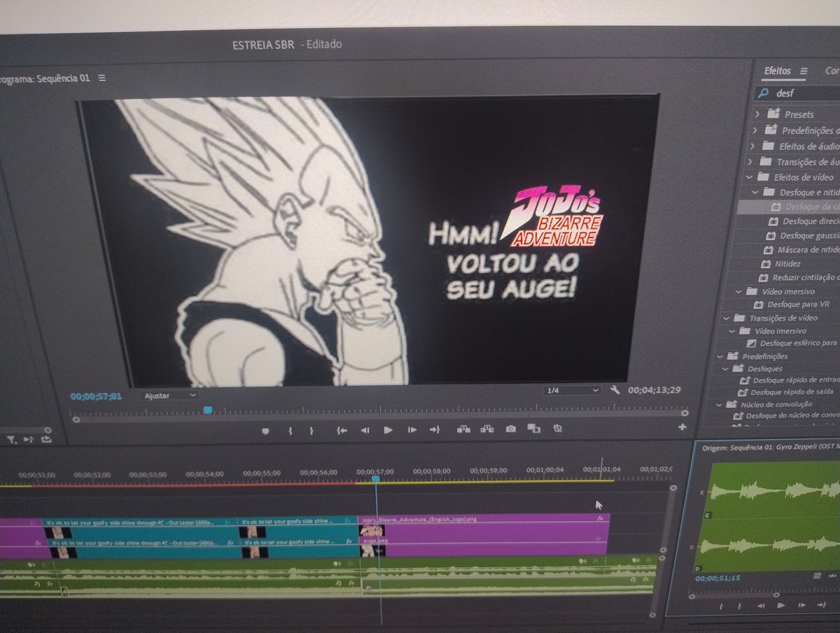Click the Extract button
Viewport: 840px width, 633px height.
tap(487, 429)
